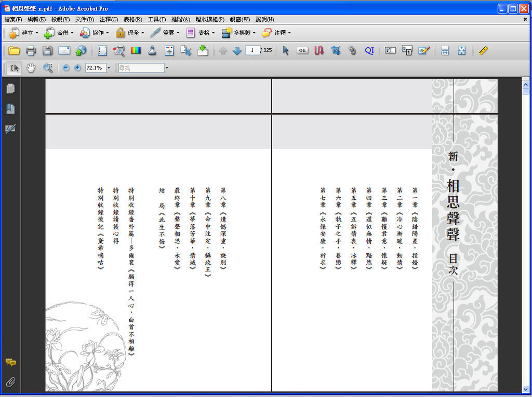The width and height of the screenshot is (532, 397).
Task: Open the Signatures panel in left sidebar
Action: (x=10, y=129)
